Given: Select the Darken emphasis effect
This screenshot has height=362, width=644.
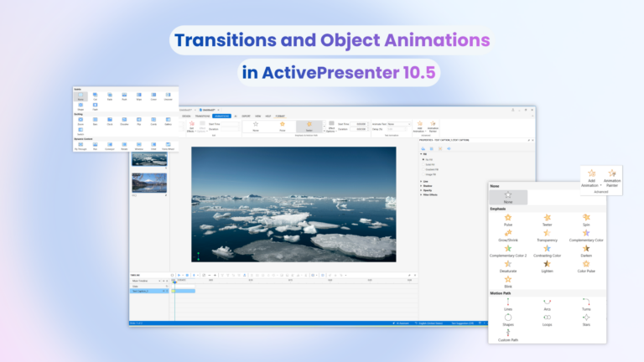Looking at the screenshot, I should click(x=586, y=251).
